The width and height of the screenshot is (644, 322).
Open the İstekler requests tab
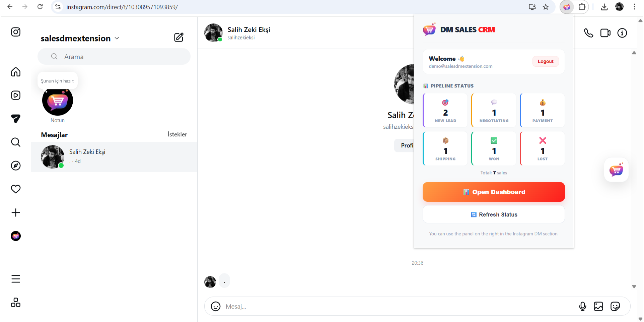tap(177, 134)
